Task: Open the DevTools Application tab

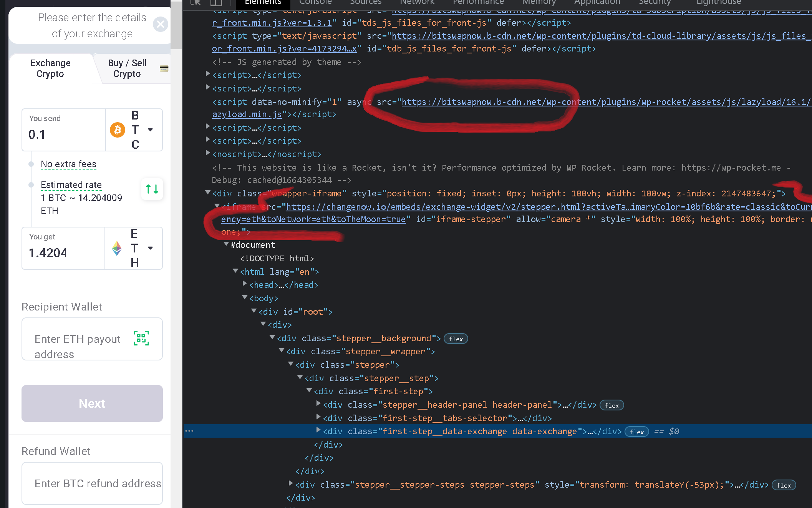Action: pos(597,2)
